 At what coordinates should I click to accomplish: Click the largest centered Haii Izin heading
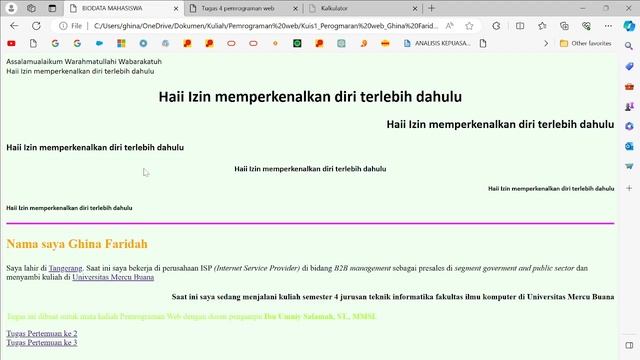point(310,97)
